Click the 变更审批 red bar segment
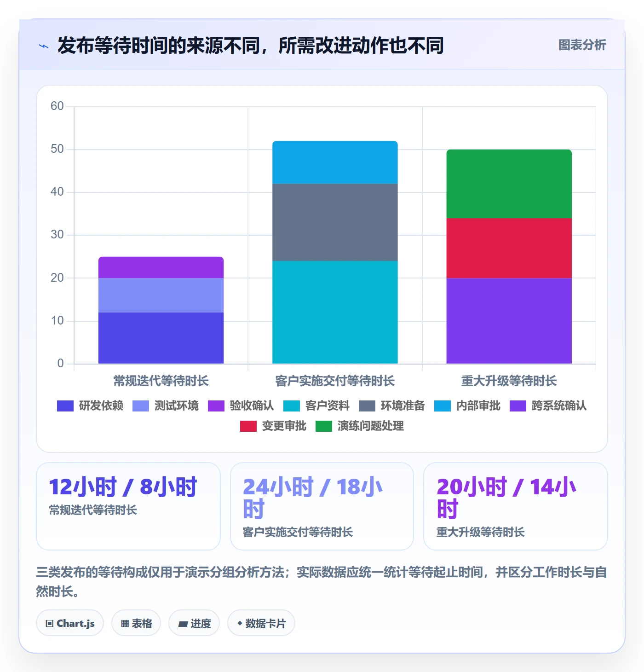Screen dimensions: 644x672 (x=509, y=248)
